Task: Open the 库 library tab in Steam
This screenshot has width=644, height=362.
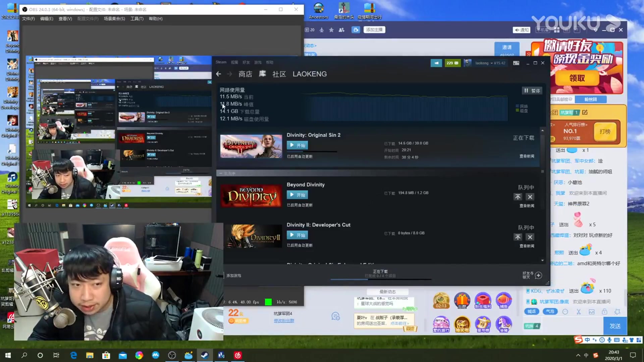Action: [262, 74]
